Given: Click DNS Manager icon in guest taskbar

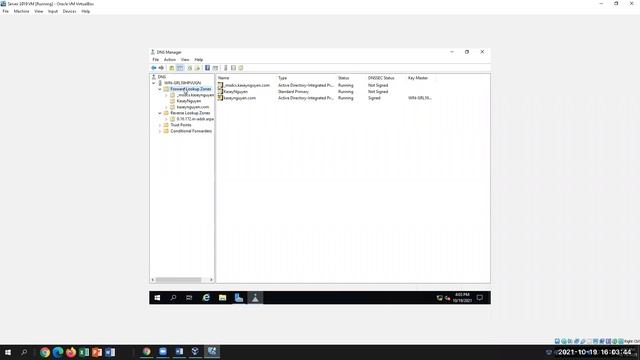Looking at the screenshot, I should (255, 298).
